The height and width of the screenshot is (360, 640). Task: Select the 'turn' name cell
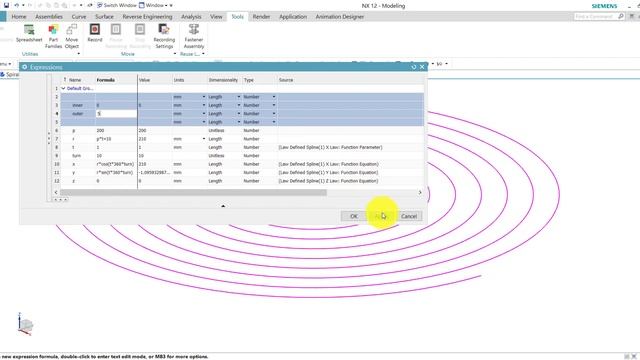pos(78,156)
